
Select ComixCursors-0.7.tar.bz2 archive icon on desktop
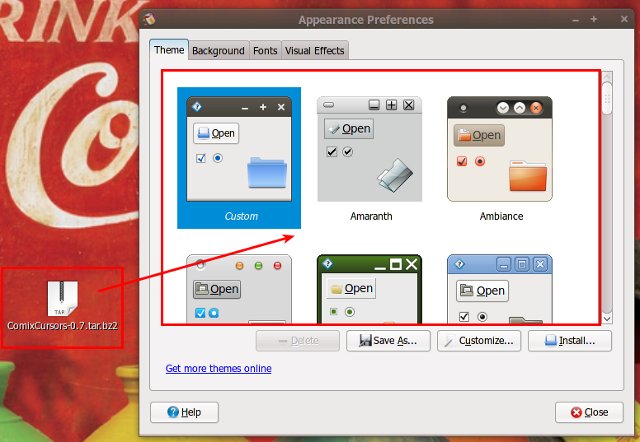(x=62, y=298)
